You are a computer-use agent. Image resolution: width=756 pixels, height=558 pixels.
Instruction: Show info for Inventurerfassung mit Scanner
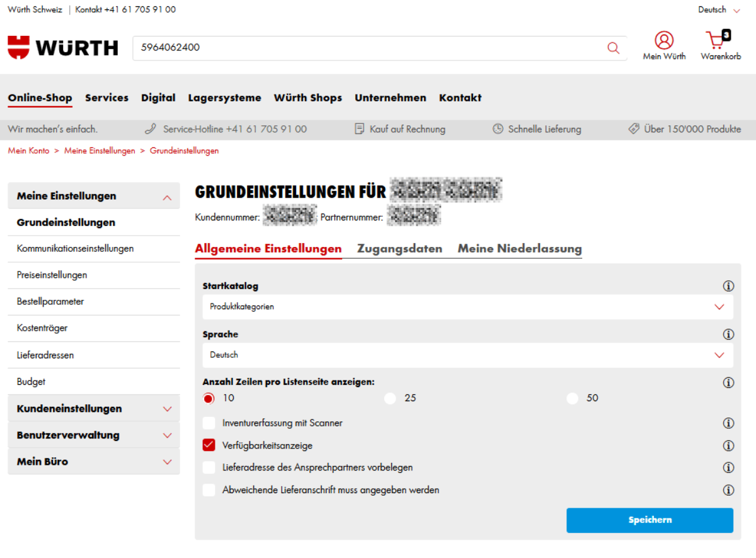click(x=728, y=423)
